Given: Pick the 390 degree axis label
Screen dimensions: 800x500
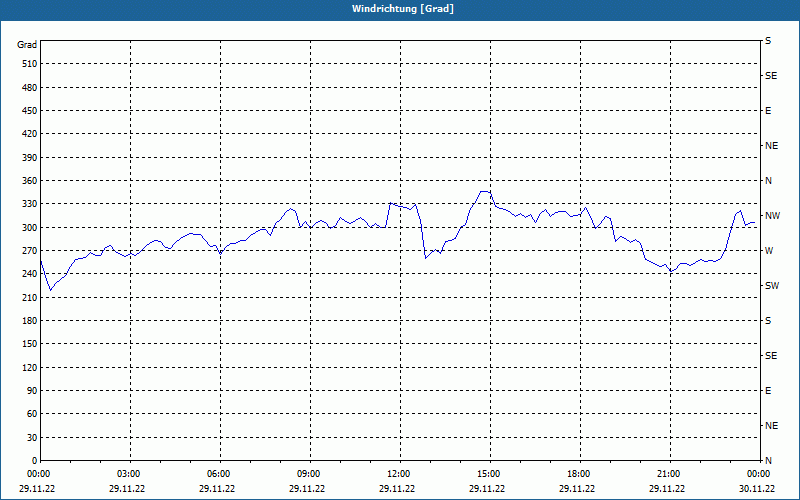Looking at the screenshot, I should point(30,158).
